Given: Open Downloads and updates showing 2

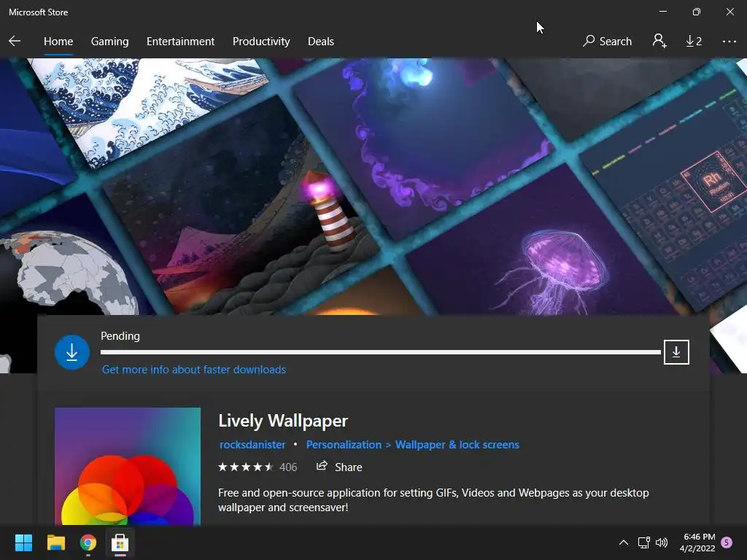Looking at the screenshot, I should pos(694,42).
